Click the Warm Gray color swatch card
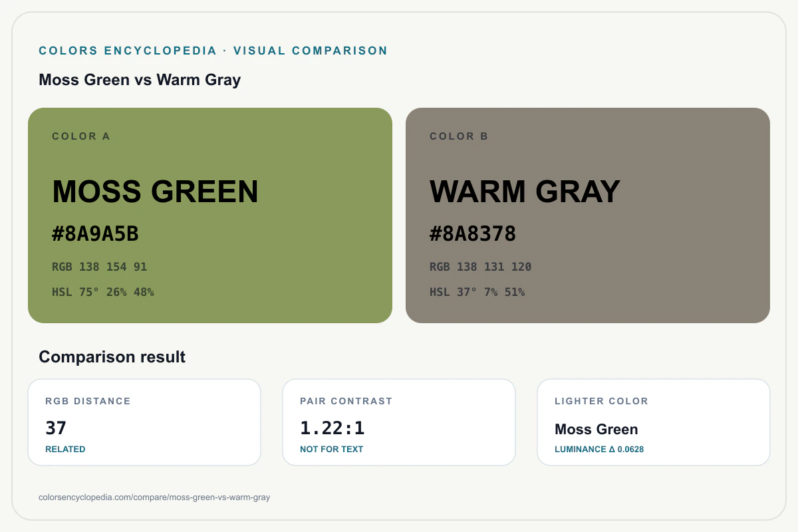Viewport: 798px width, 532px height. click(588, 215)
